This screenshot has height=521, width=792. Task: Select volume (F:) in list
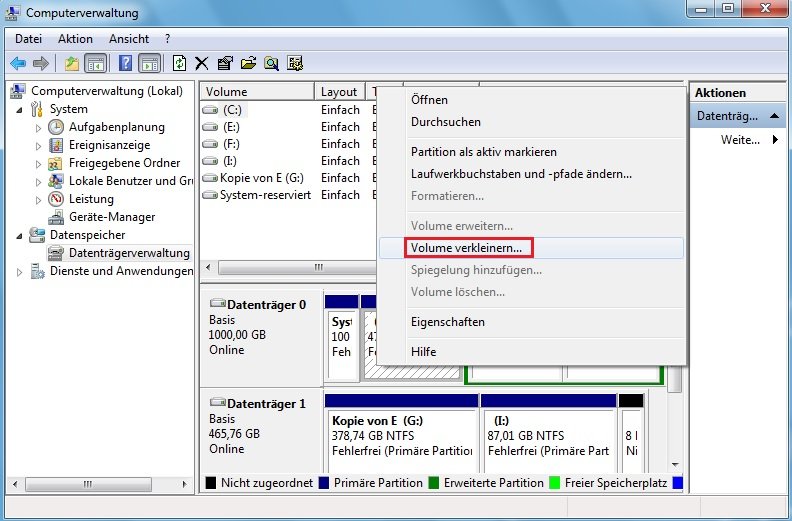tap(231, 144)
